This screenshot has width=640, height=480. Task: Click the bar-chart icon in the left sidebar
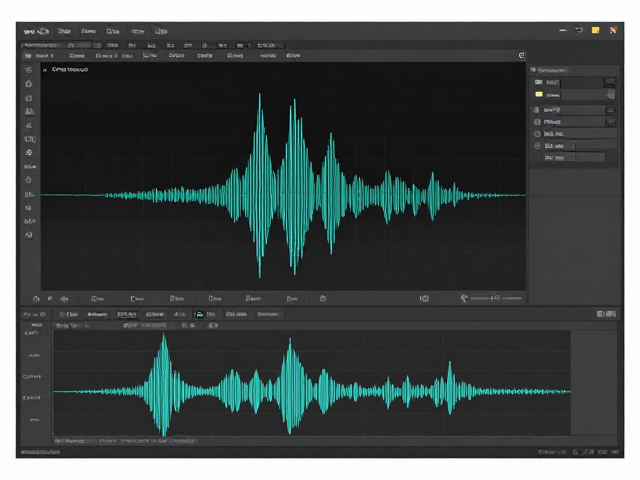coord(29,111)
